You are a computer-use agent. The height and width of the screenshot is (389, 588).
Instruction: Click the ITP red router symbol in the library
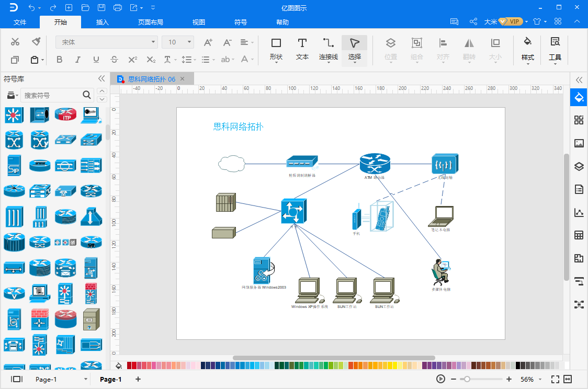pyautogui.click(x=65, y=115)
